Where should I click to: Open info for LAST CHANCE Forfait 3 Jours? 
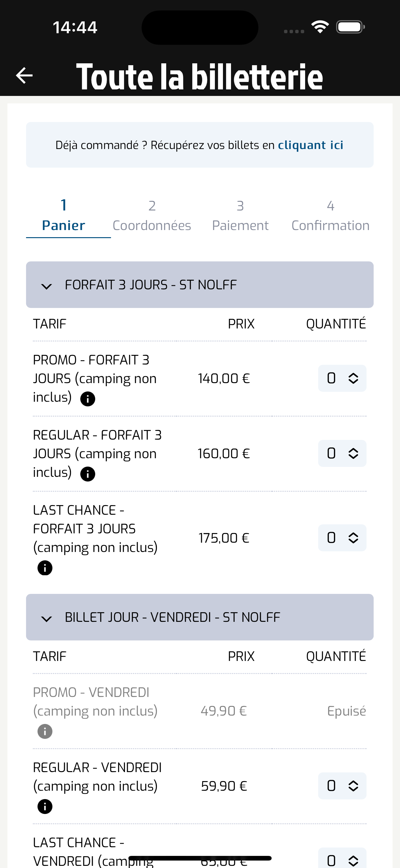click(45, 568)
